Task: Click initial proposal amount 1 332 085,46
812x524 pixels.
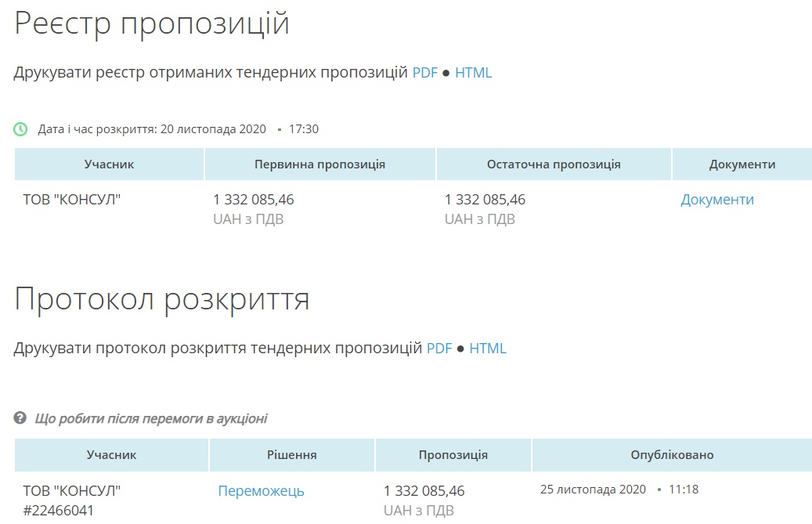Action: (x=254, y=200)
